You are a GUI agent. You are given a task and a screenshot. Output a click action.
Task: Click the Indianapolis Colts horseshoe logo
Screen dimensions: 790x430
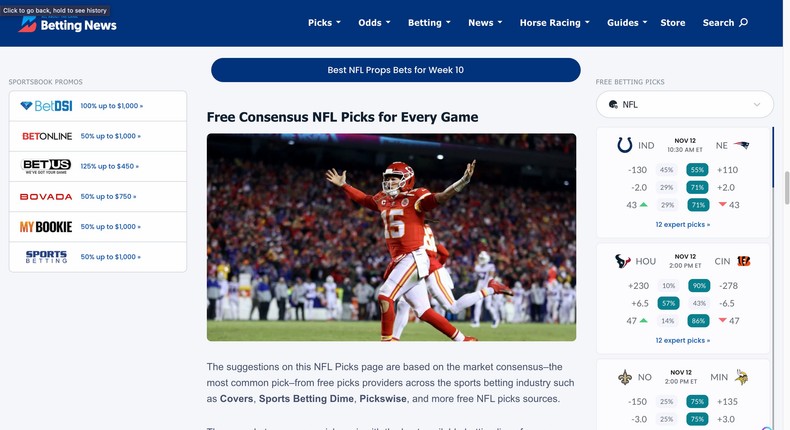[x=625, y=145]
